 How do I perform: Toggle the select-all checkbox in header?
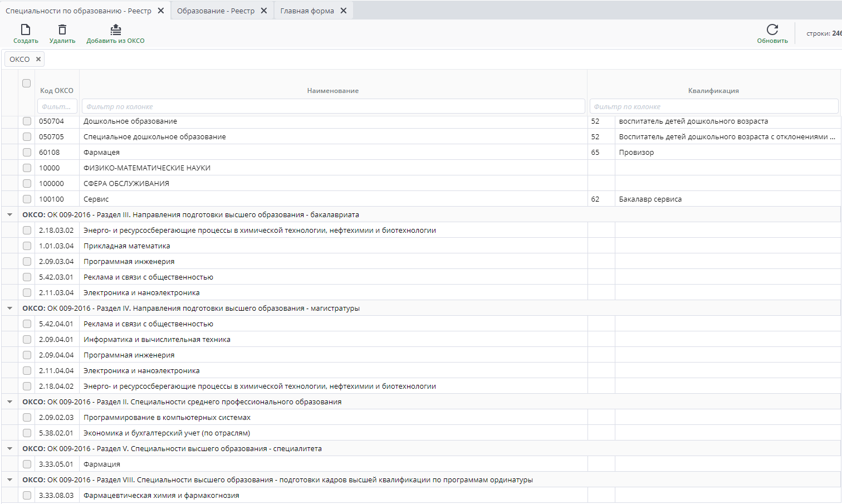pyautogui.click(x=26, y=84)
